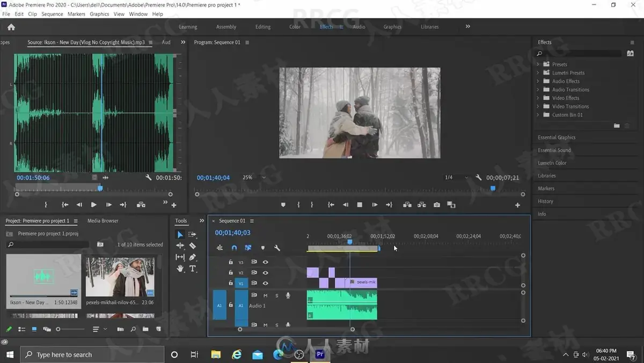Open the Sequence menu
This screenshot has height=363, width=644.
(x=52, y=14)
